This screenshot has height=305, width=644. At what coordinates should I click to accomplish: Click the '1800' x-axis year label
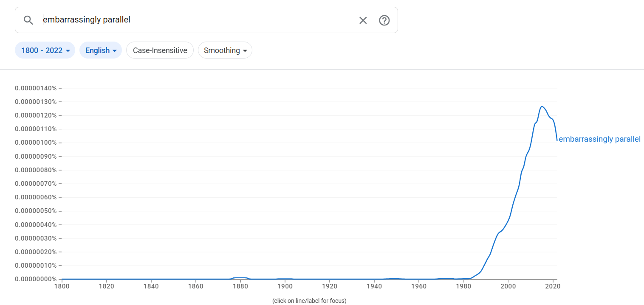coord(62,286)
